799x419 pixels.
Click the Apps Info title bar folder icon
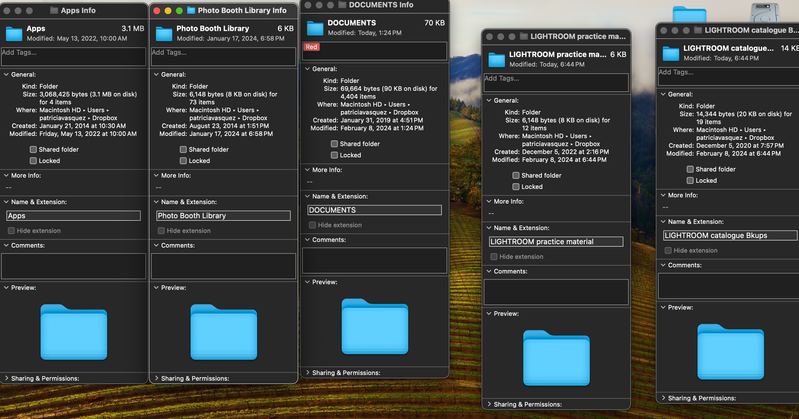point(54,10)
